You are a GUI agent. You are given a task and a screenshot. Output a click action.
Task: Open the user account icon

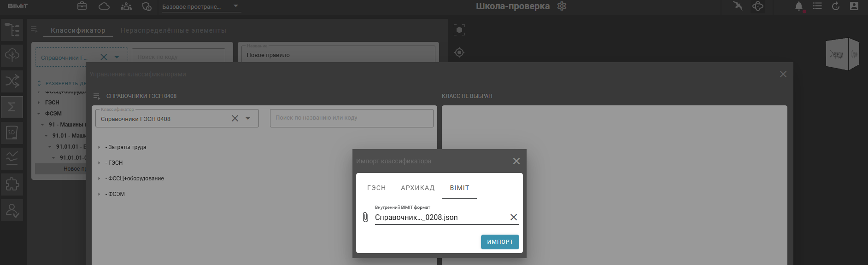[854, 6]
